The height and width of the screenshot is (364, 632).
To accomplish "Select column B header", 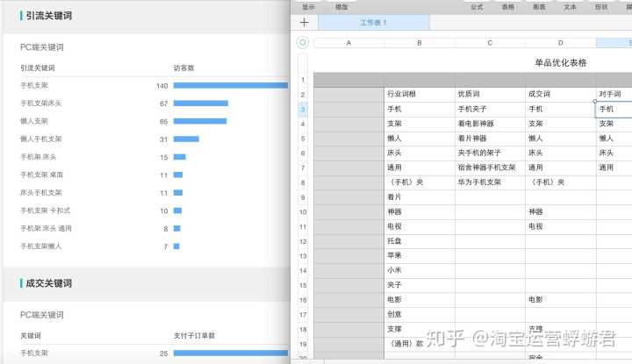I will click(x=419, y=42).
